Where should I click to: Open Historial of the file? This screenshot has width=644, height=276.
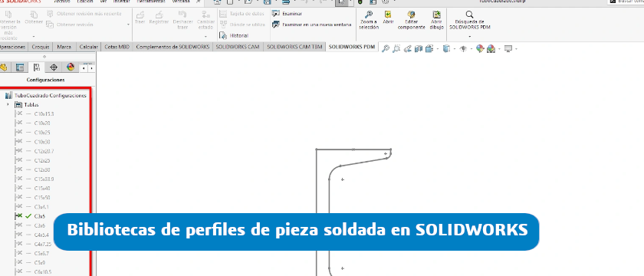(234, 35)
